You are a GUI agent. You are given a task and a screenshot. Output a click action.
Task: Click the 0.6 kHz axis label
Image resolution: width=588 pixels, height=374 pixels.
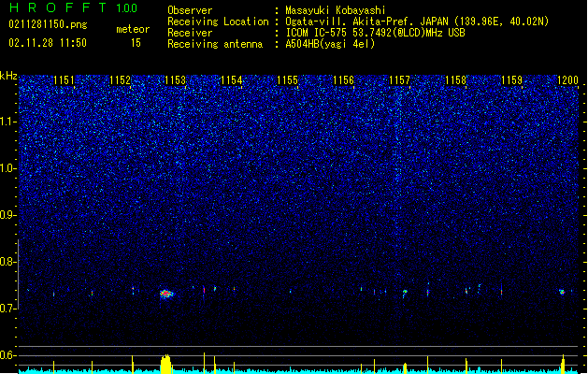click(x=8, y=355)
